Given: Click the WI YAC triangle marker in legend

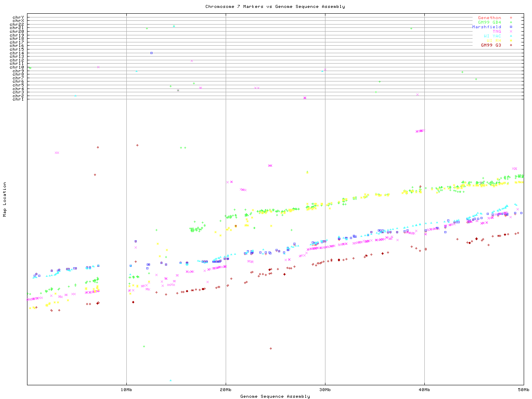Looking at the screenshot, I should coord(510,36).
